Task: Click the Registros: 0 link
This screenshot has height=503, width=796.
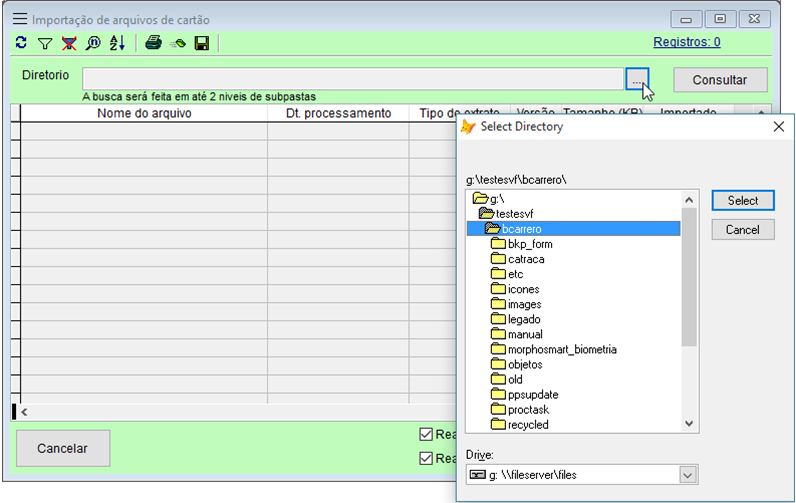Action: [x=686, y=42]
